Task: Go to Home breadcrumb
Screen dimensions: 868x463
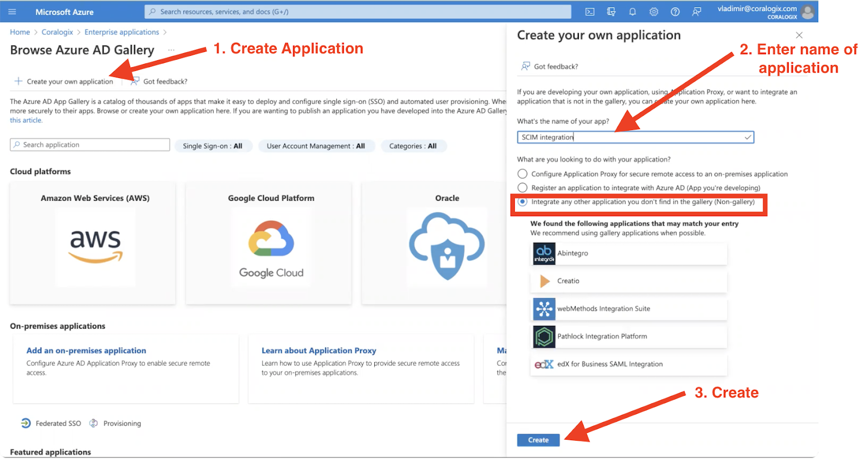Action: pos(20,32)
